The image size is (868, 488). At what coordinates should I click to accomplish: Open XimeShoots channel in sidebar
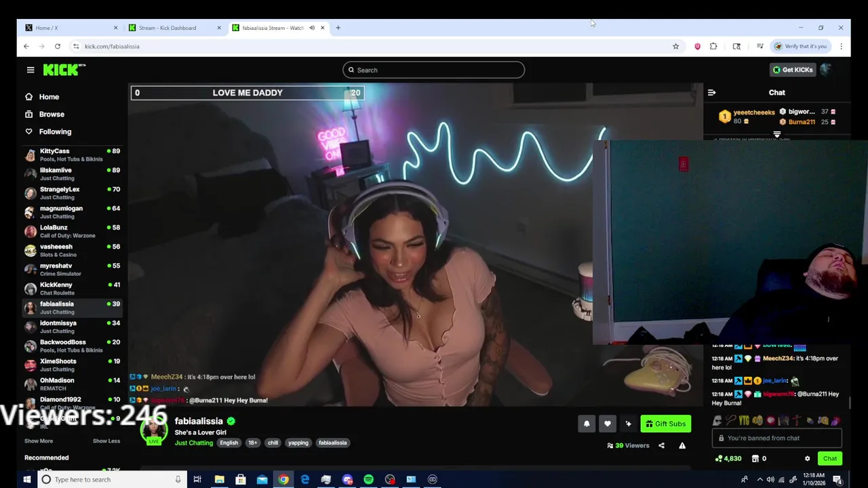coord(72,365)
